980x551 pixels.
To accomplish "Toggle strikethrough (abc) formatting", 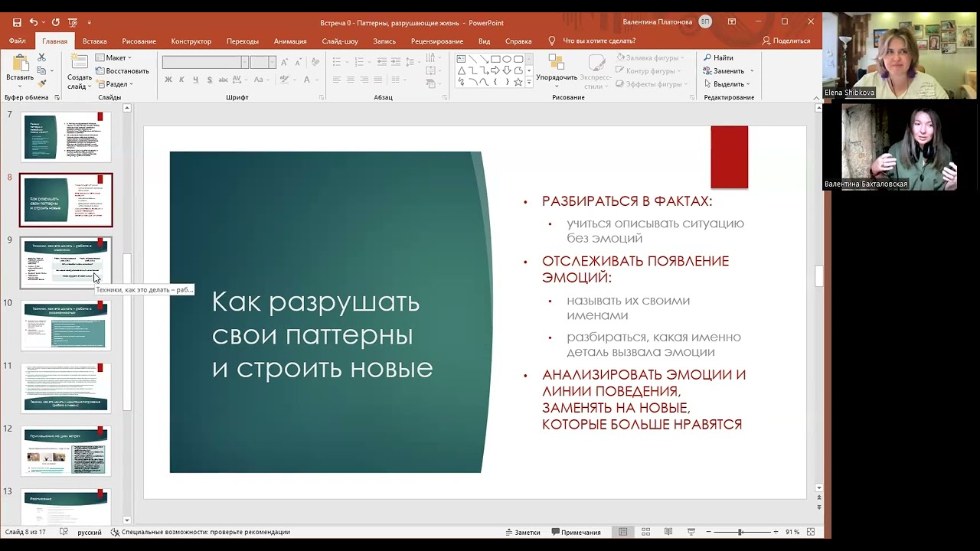I will [225, 80].
